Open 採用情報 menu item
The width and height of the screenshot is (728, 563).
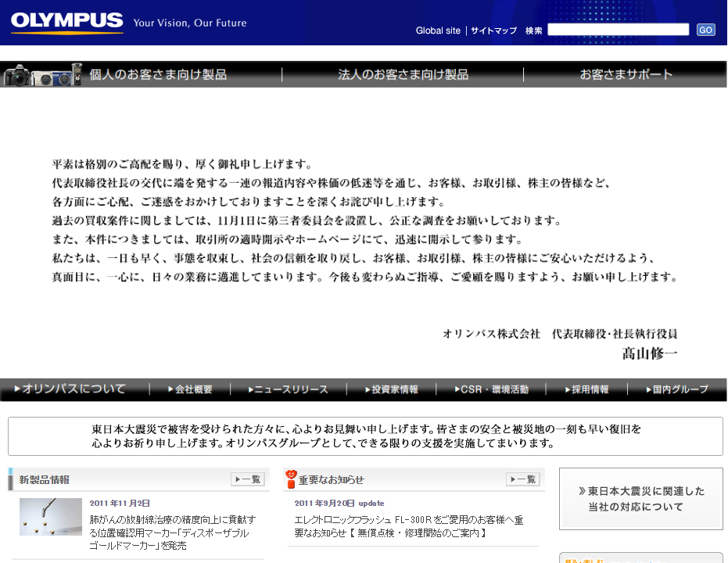(586, 389)
